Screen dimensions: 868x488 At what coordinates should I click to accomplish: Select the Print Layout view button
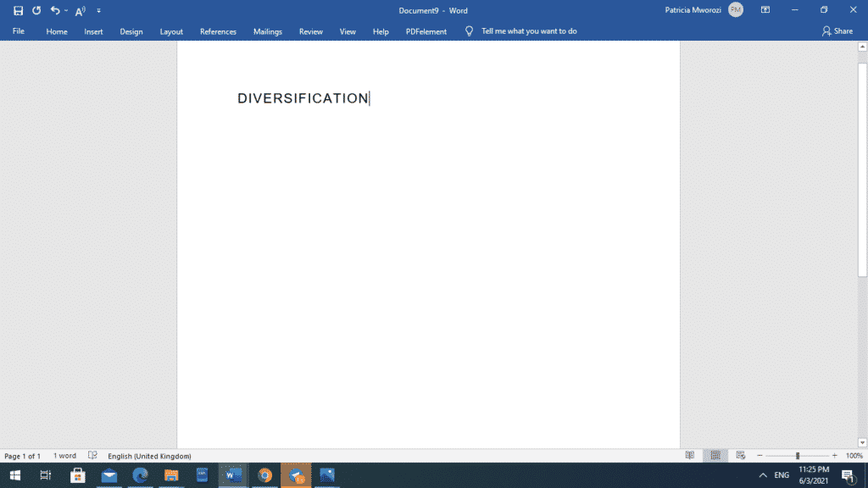click(715, 455)
